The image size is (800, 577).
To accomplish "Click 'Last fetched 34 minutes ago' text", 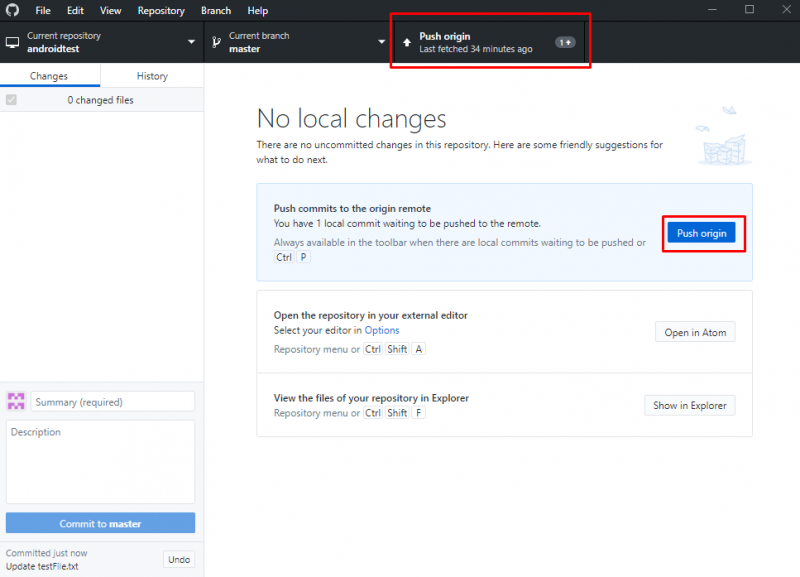I will pos(476,49).
